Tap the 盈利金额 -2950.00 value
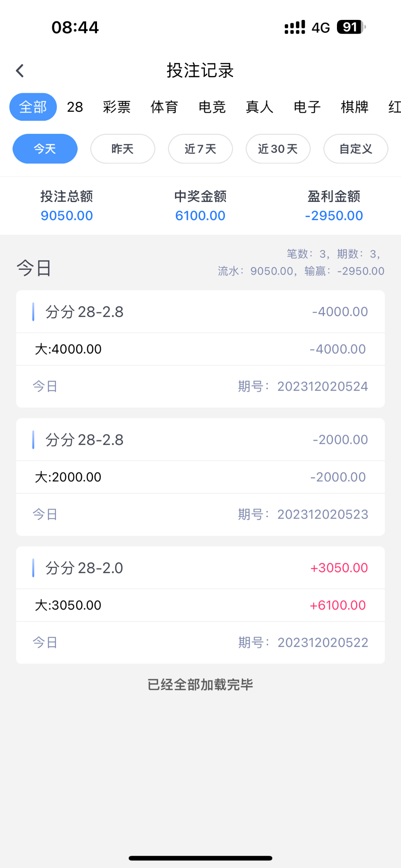Screen dimensions: 401x868 point(334,216)
